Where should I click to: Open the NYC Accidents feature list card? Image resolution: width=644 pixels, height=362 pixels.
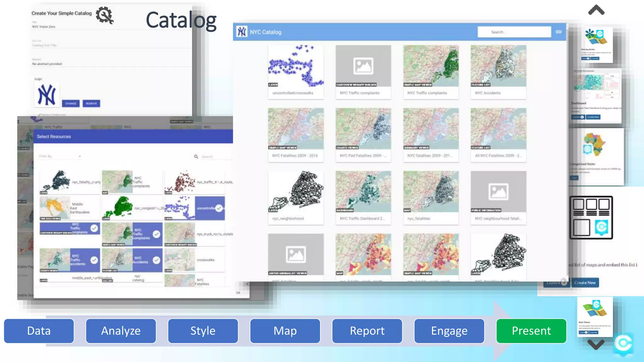click(498, 72)
